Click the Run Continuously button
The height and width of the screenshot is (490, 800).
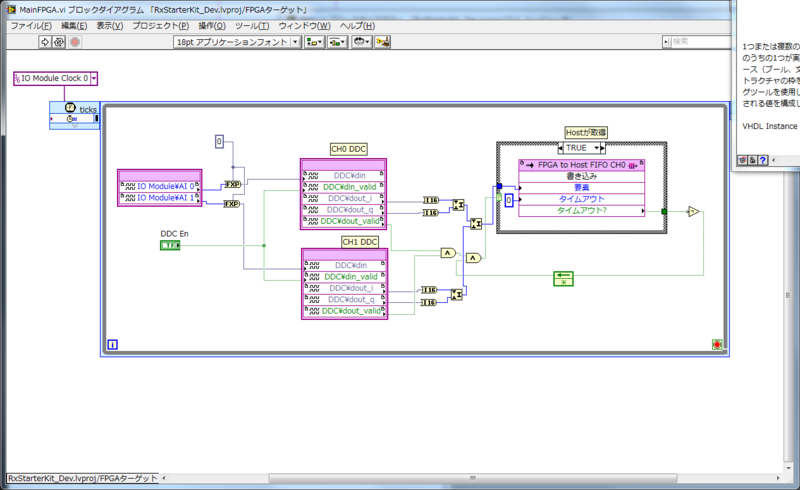pos(59,42)
